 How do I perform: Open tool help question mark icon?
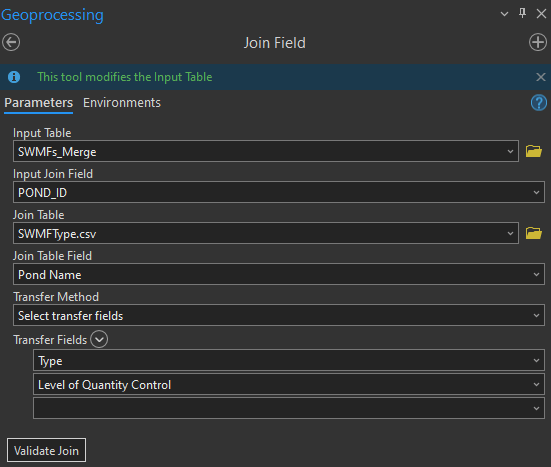pyautogui.click(x=538, y=103)
